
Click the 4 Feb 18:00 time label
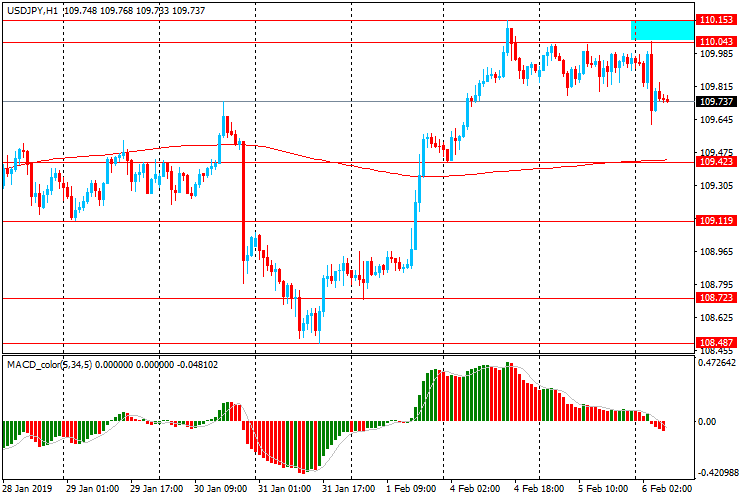coord(539,488)
